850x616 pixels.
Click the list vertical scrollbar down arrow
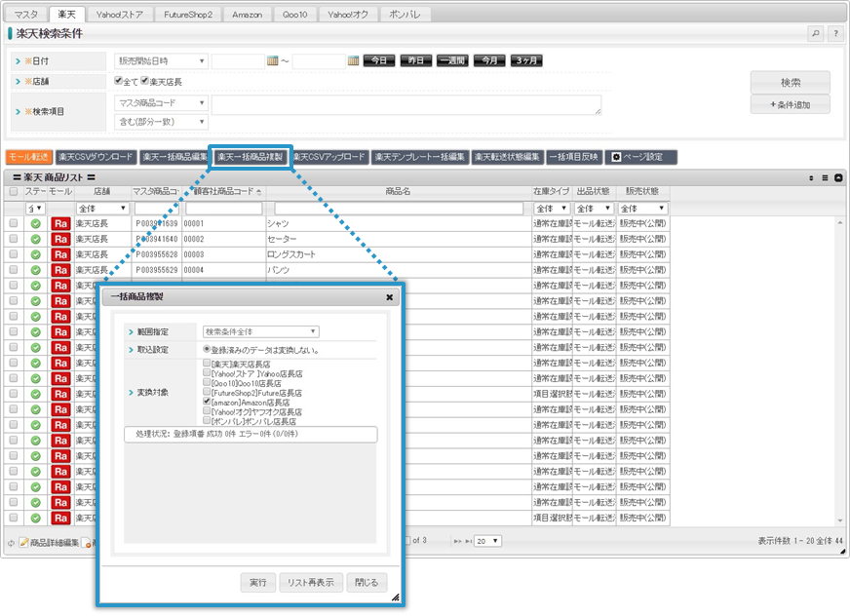click(x=840, y=521)
